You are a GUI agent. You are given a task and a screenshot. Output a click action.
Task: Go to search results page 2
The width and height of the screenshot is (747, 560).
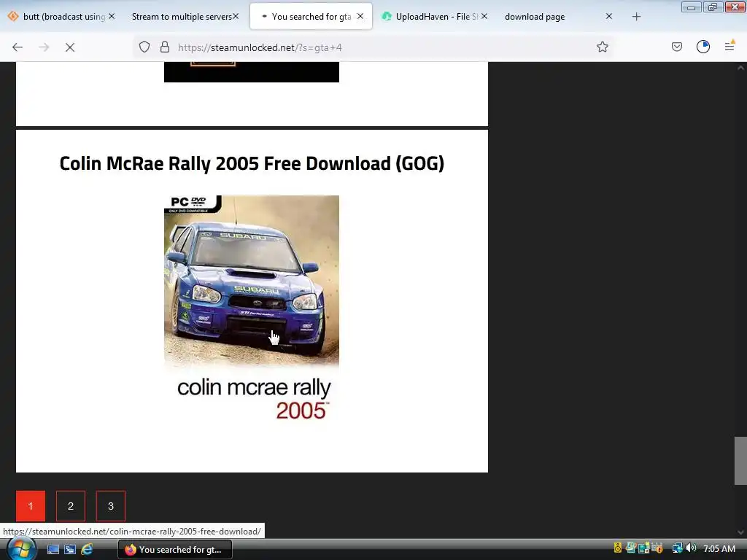tap(71, 506)
